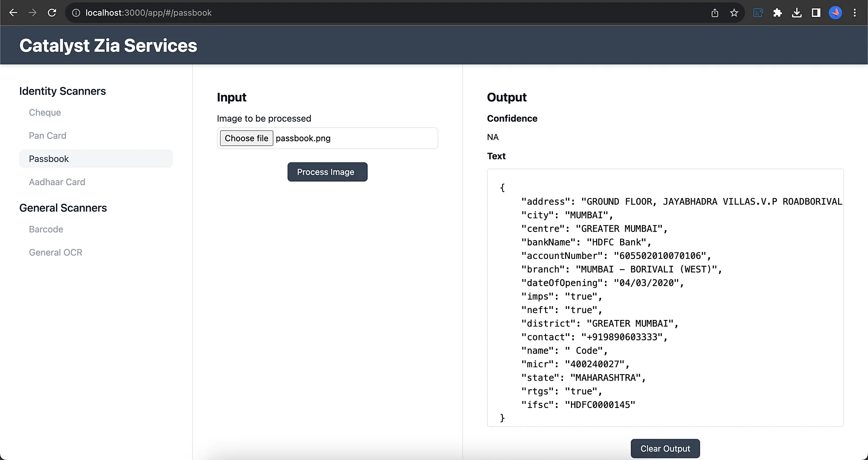Open the share page icon

point(715,13)
